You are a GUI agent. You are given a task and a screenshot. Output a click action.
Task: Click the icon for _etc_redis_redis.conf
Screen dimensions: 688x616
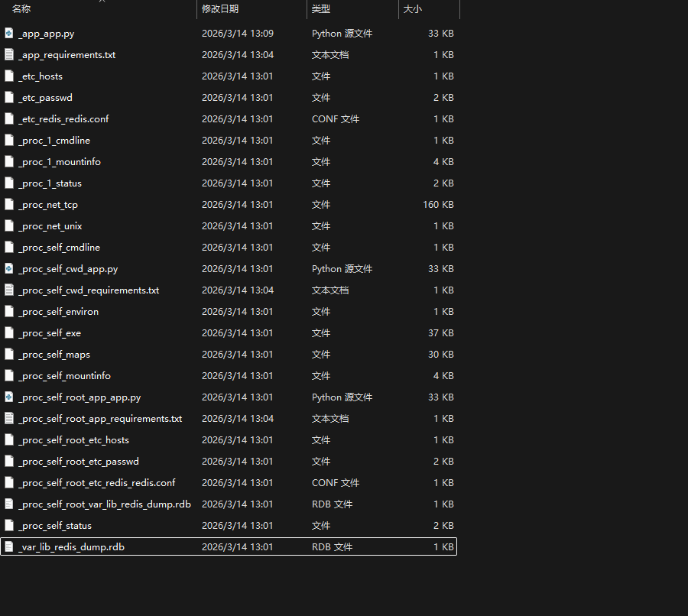pyautogui.click(x=9, y=119)
